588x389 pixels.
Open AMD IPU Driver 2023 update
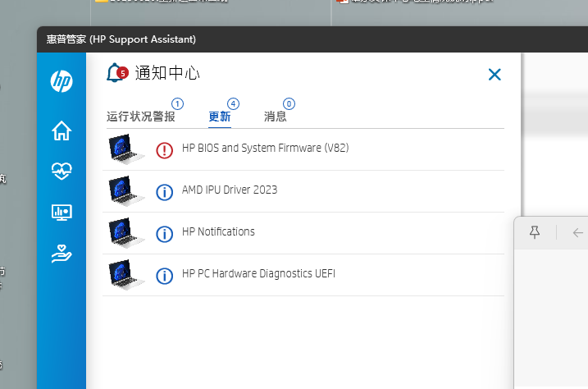point(230,190)
